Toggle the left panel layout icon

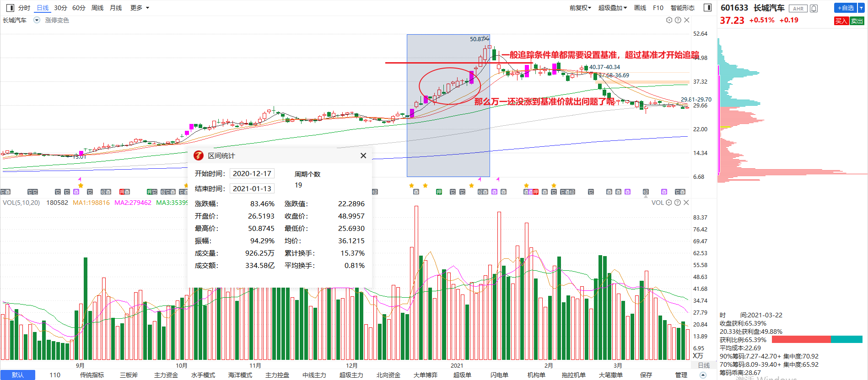point(10,8)
